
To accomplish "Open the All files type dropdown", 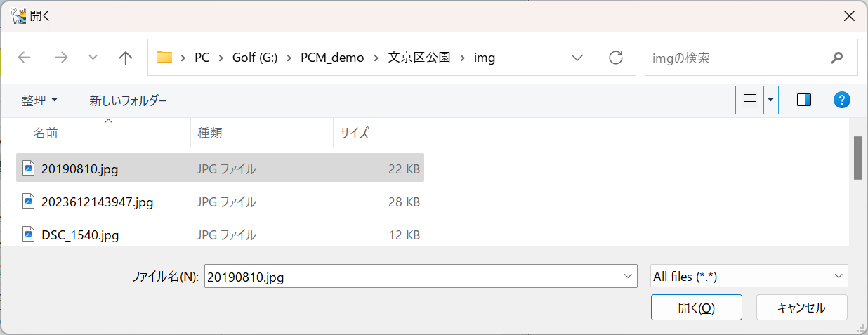I will point(749,277).
